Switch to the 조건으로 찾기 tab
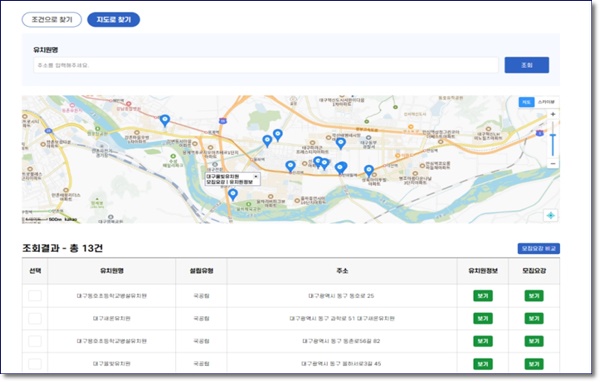This screenshot has height=382, width=600. point(52,20)
